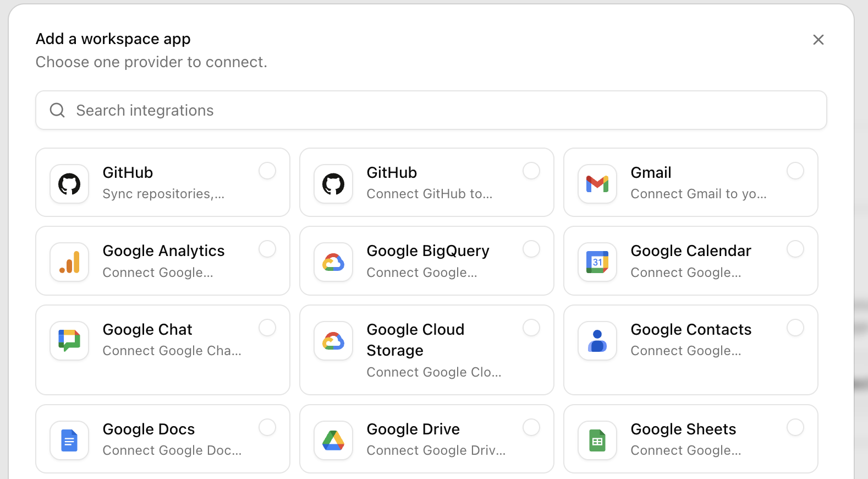Click the 'Google BigQuery' card title
This screenshot has width=868, height=479.
point(428,251)
